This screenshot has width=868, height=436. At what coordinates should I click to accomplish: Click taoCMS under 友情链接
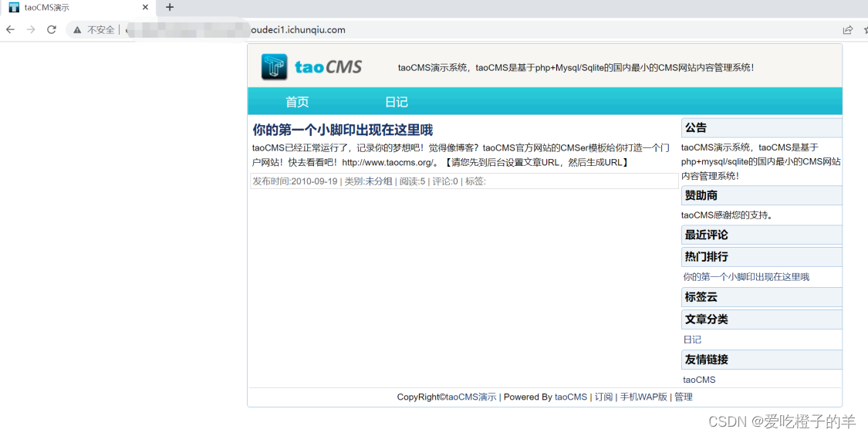coord(699,380)
